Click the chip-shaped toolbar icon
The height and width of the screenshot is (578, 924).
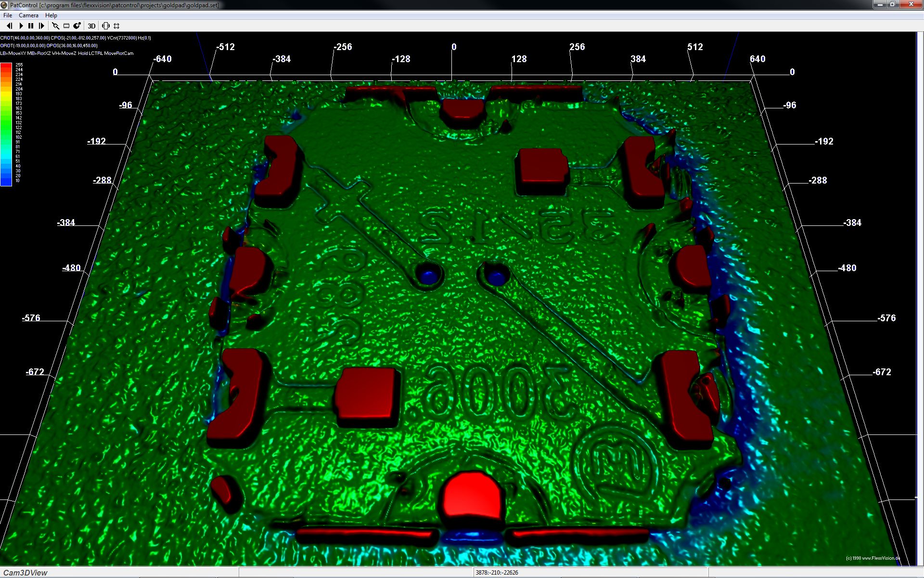tap(66, 26)
